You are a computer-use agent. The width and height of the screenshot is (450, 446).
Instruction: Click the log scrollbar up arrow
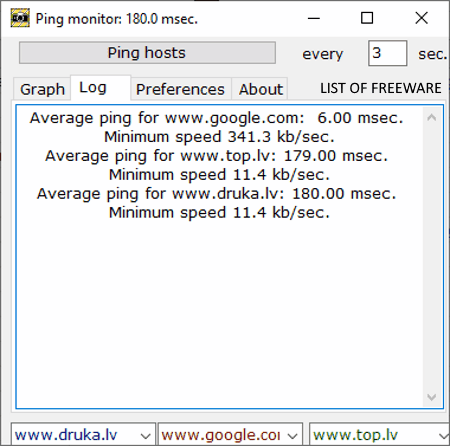tap(432, 117)
